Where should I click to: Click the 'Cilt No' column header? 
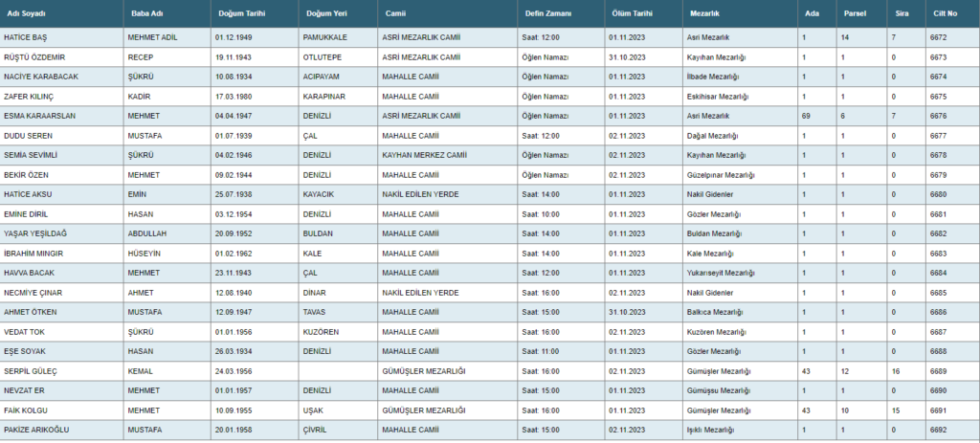tap(945, 14)
